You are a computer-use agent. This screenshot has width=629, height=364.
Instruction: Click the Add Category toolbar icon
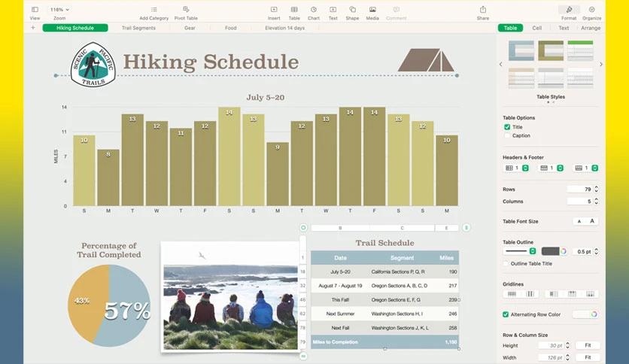point(154,10)
